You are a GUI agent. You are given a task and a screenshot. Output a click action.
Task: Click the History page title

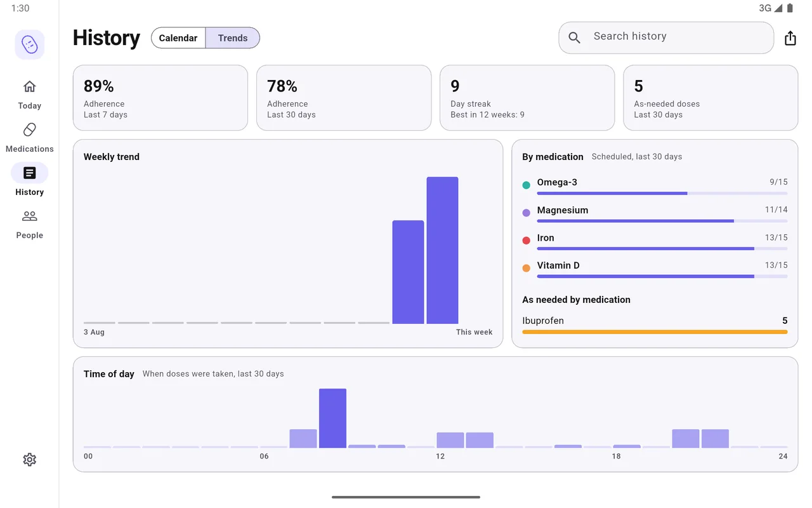point(107,38)
